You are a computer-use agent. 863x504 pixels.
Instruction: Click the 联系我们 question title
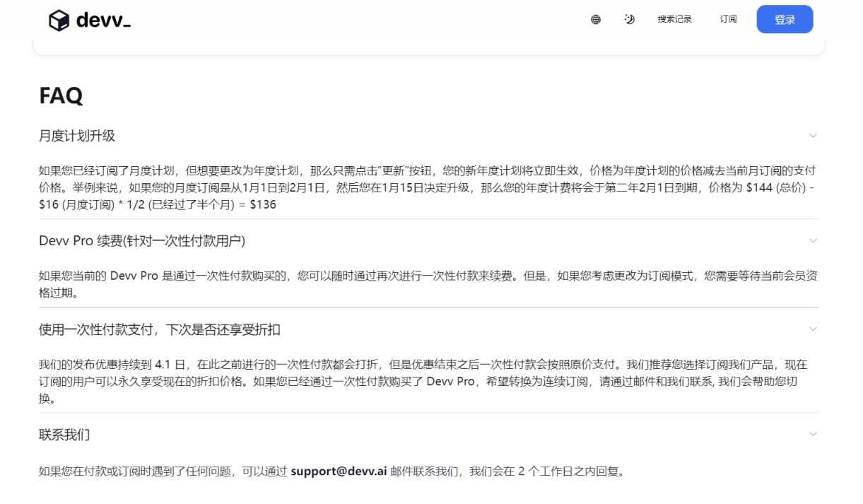tap(64, 434)
